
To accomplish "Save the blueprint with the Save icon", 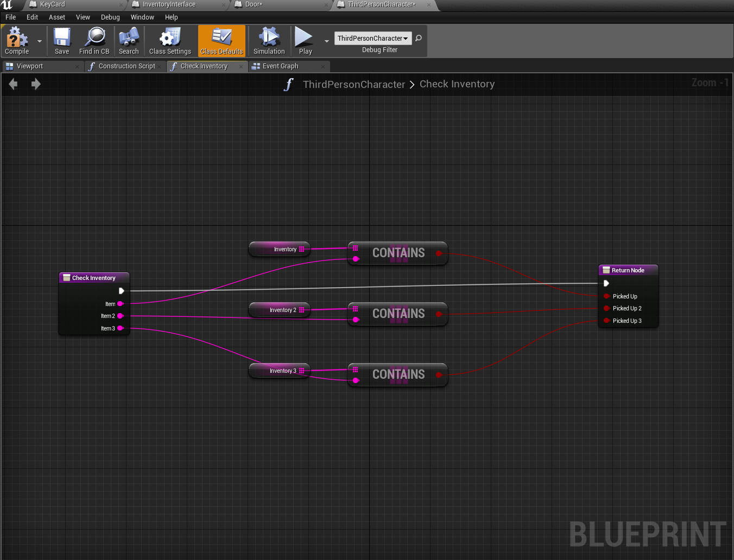I will coord(62,41).
